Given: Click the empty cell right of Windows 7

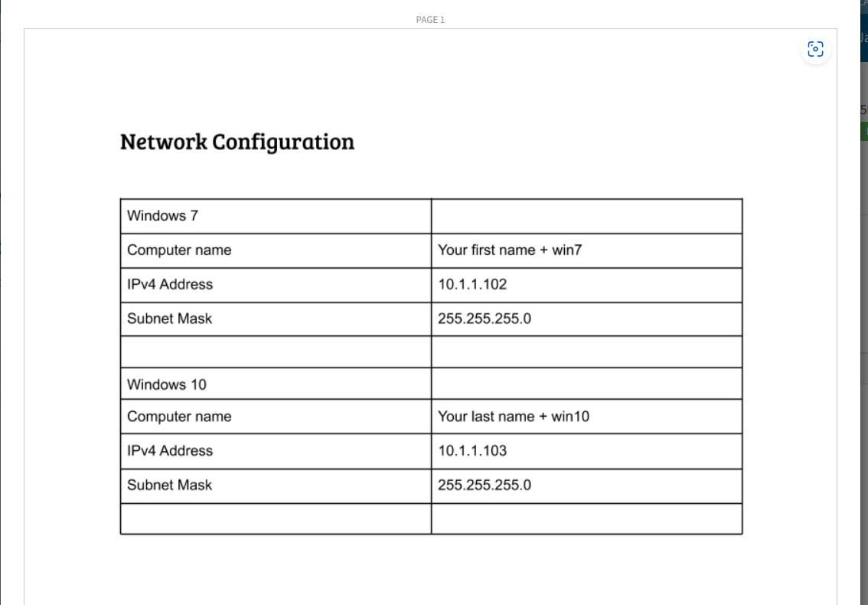Looking at the screenshot, I should tap(587, 216).
